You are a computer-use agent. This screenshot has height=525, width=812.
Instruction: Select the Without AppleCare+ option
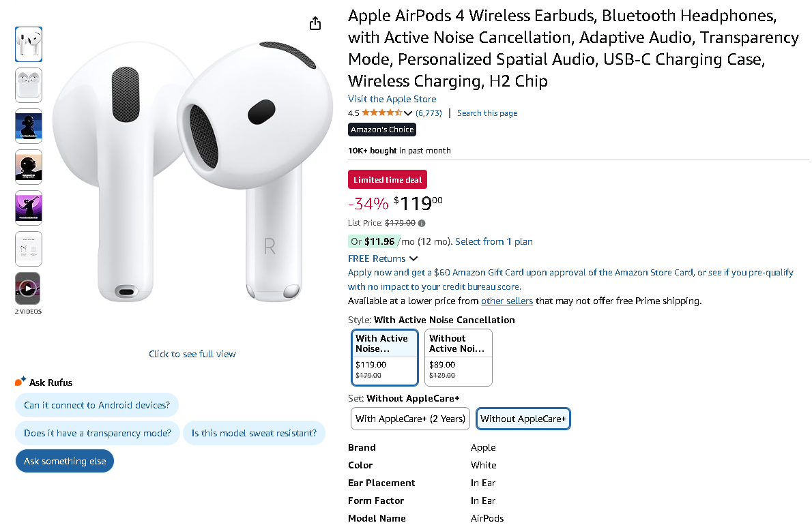click(x=523, y=419)
